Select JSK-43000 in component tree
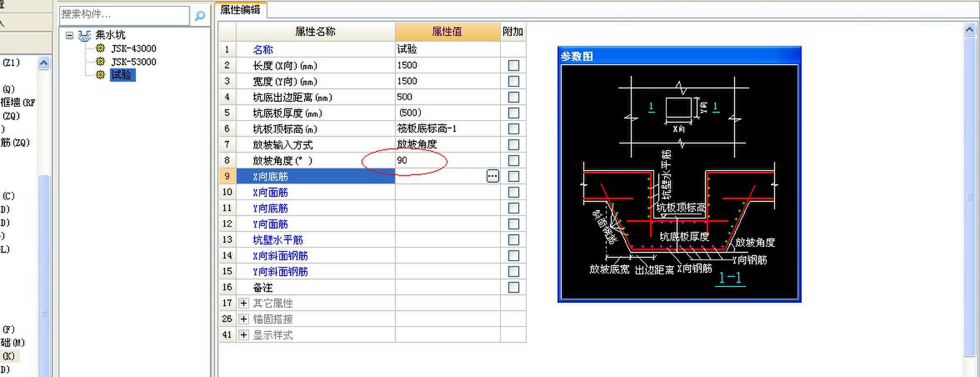 [x=134, y=48]
